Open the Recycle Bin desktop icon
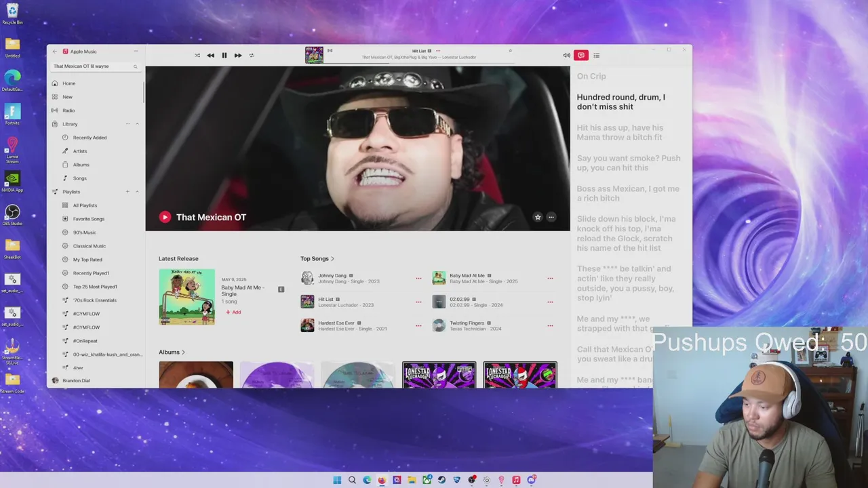Image resolution: width=868 pixels, height=488 pixels. (x=12, y=14)
